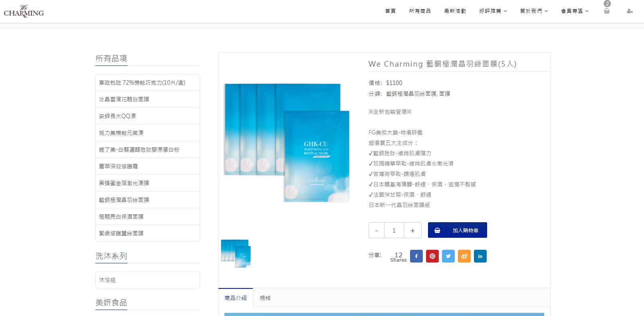644x316 pixels.
Task: Click the 法國洋甘菊-保濕、舒緩 ingredient line
Action: pos(400,195)
